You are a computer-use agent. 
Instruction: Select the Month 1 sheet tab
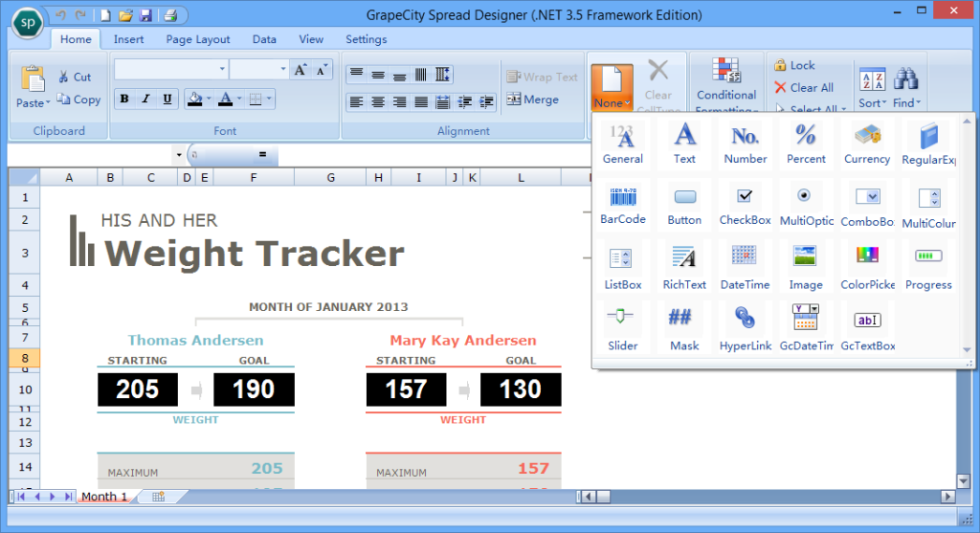103,496
